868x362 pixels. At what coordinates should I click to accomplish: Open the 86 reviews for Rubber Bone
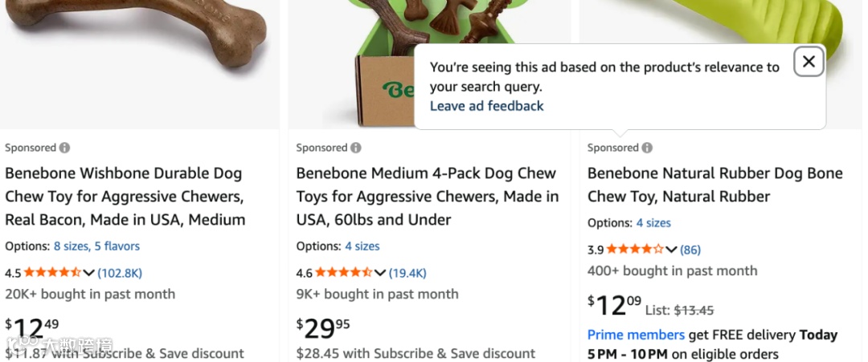[x=690, y=250]
